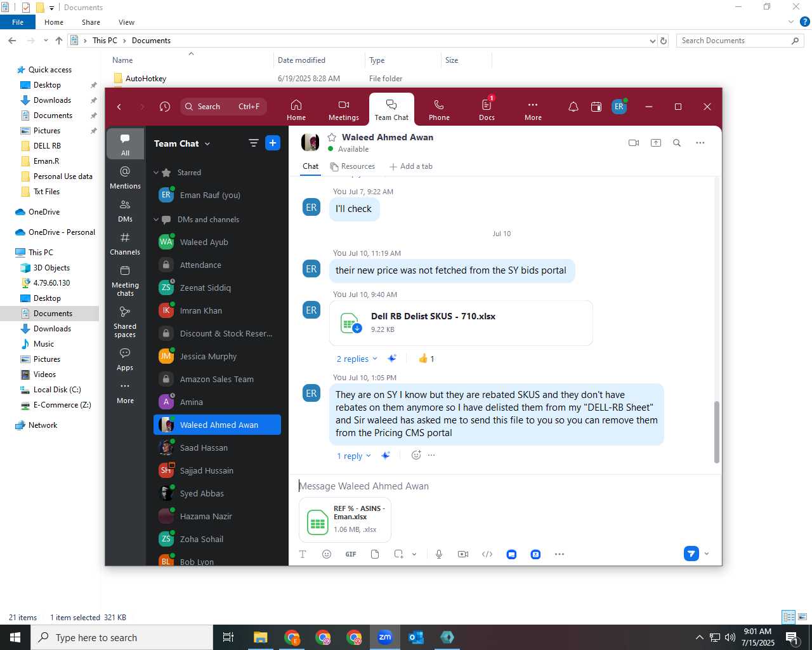Open Zoom history clock icon

pos(165,107)
